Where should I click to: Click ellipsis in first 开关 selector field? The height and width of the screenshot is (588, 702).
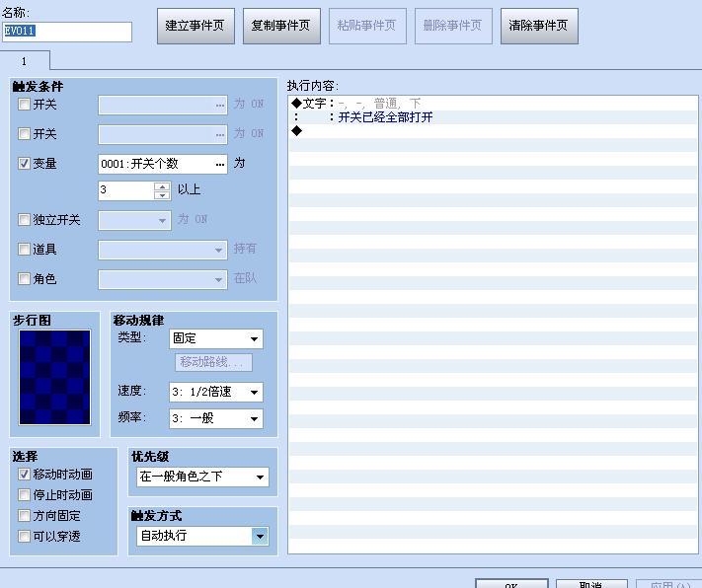pyautogui.click(x=220, y=106)
